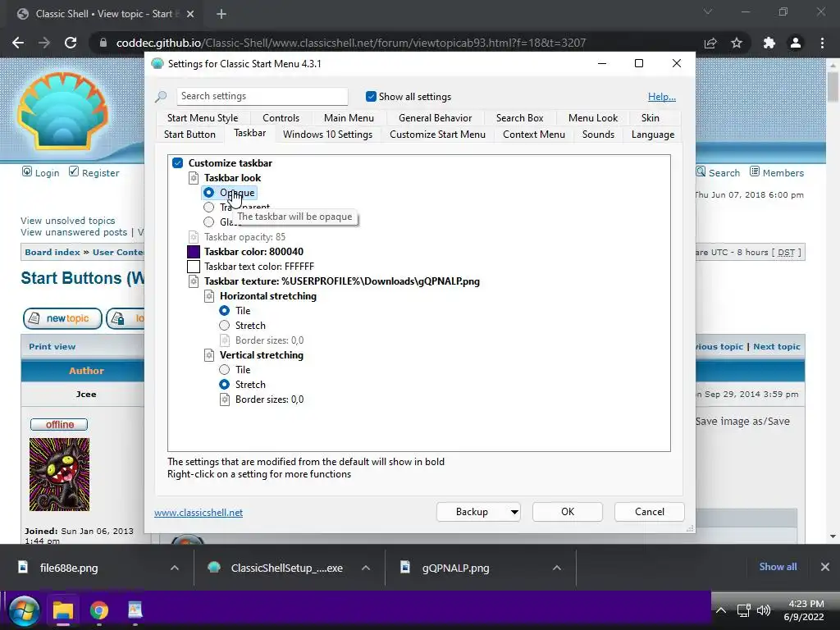Select the Opaque taskbar look
The image size is (840, 630).
[209, 192]
